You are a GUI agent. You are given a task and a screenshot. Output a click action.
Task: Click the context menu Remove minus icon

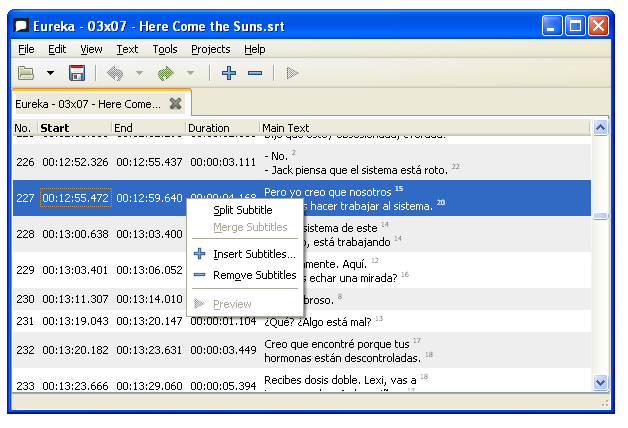(x=199, y=275)
